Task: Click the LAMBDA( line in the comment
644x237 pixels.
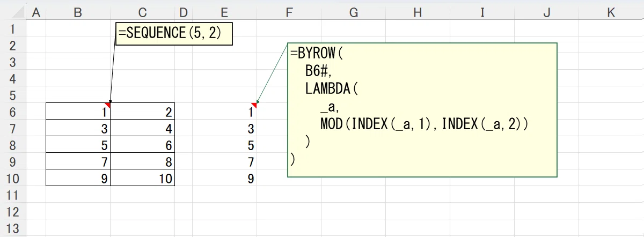Action: pyautogui.click(x=331, y=89)
